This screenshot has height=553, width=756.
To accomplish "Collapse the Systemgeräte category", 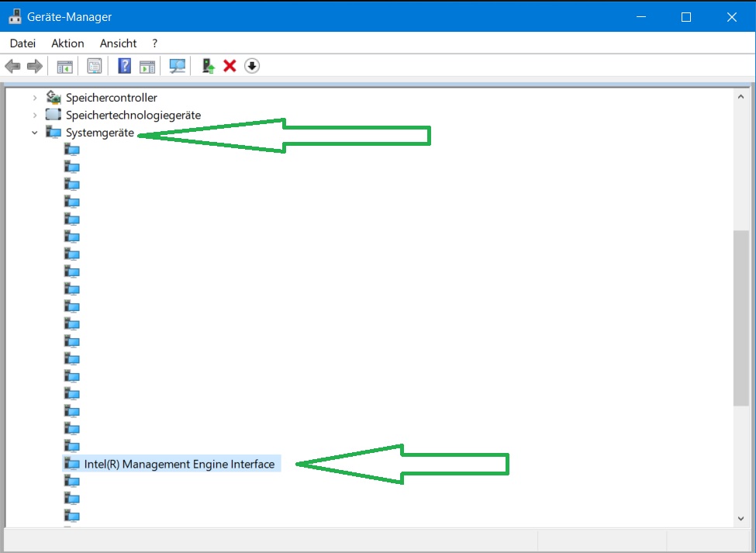I will pyautogui.click(x=35, y=133).
